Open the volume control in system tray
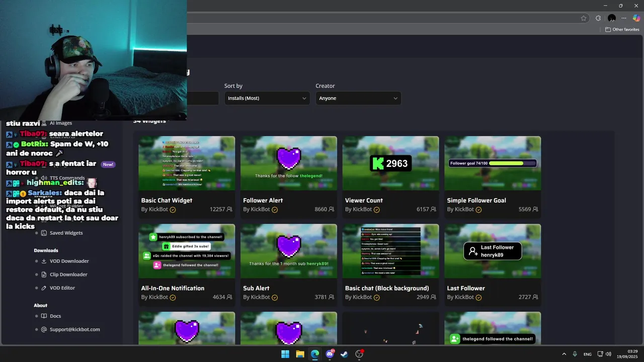Viewport: 644px width, 362px height. pos(608,354)
